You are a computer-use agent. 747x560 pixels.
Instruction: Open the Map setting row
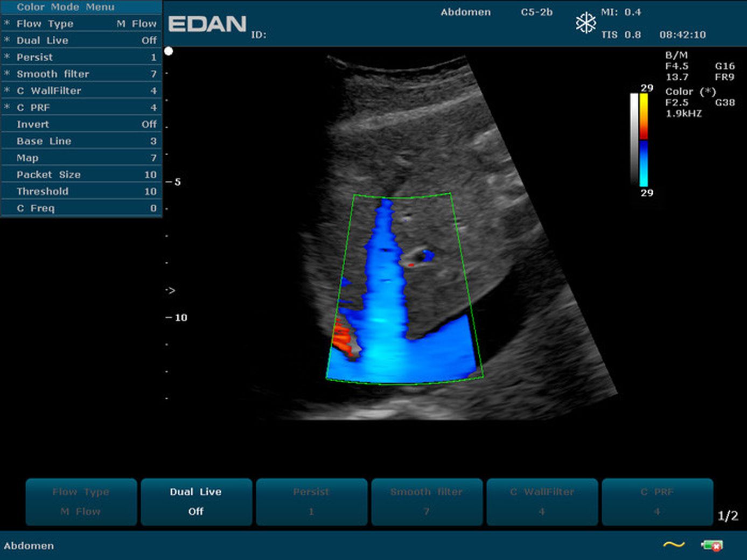pyautogui.click(x=81, y=158)
